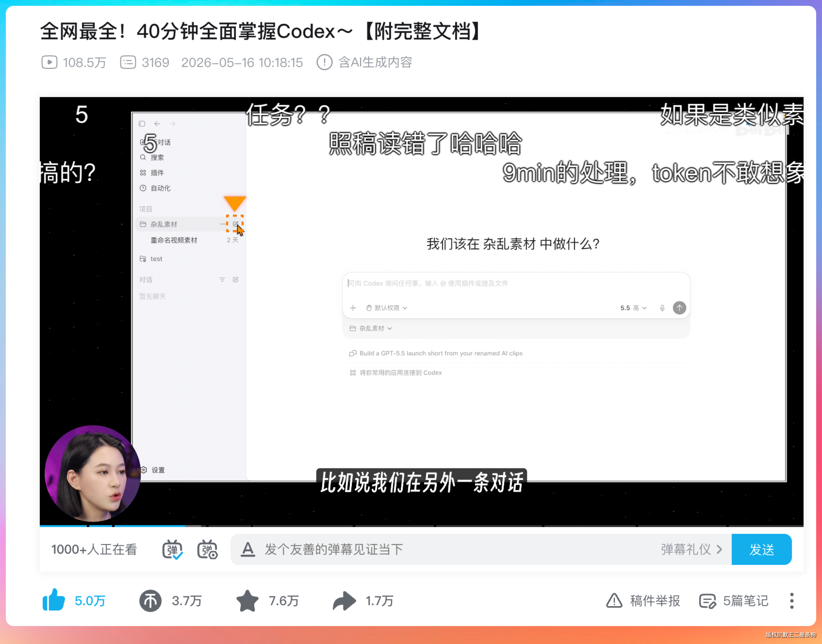Image resolution: width=822 pixels, height=644 pixels.
Task: Give a coin with the coin icon
Action: coord(150,601)
